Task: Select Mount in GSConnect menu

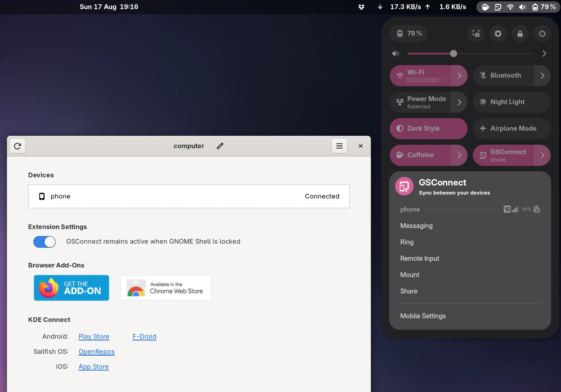Action: (470, 275)
